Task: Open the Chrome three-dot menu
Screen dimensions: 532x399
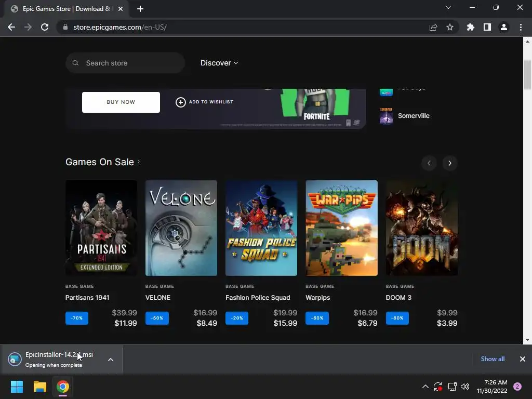Action: pos(521,27)
